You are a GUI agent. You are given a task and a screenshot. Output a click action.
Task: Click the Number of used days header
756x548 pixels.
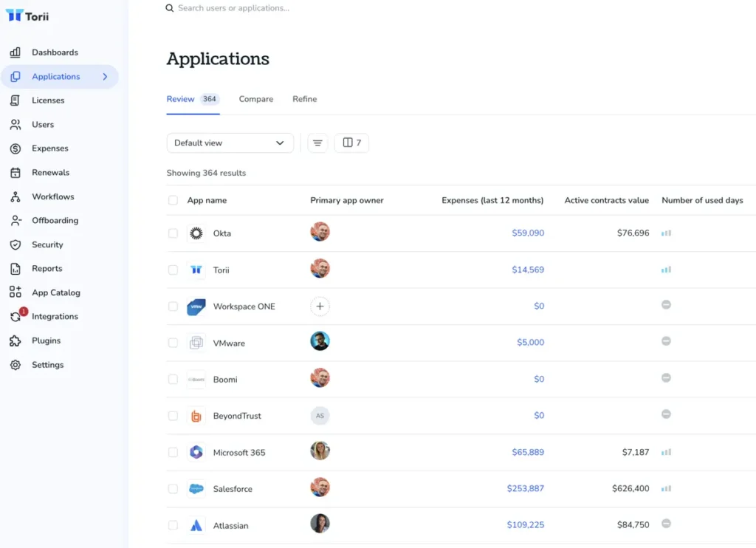coord(702,200)
